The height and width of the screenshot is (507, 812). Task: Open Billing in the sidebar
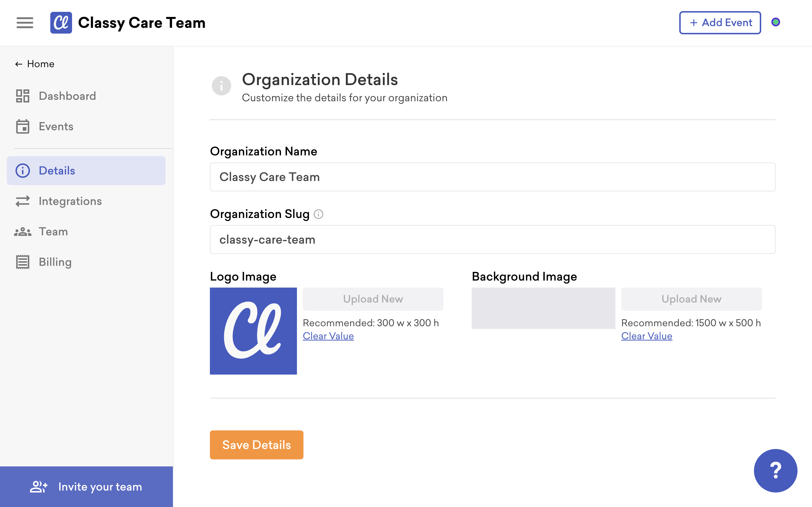point(86,262)
